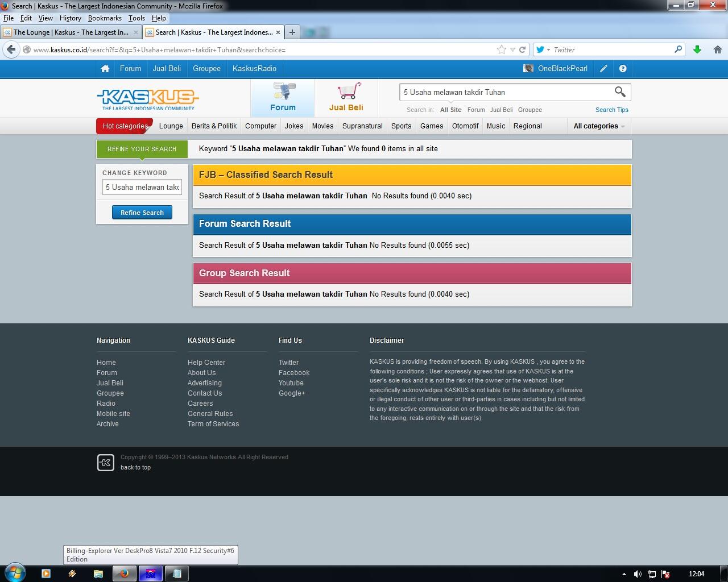Open Windows Explorer taskbar icon
The height and width of the screenshot is (582, 728).
[x=98, y=573]
